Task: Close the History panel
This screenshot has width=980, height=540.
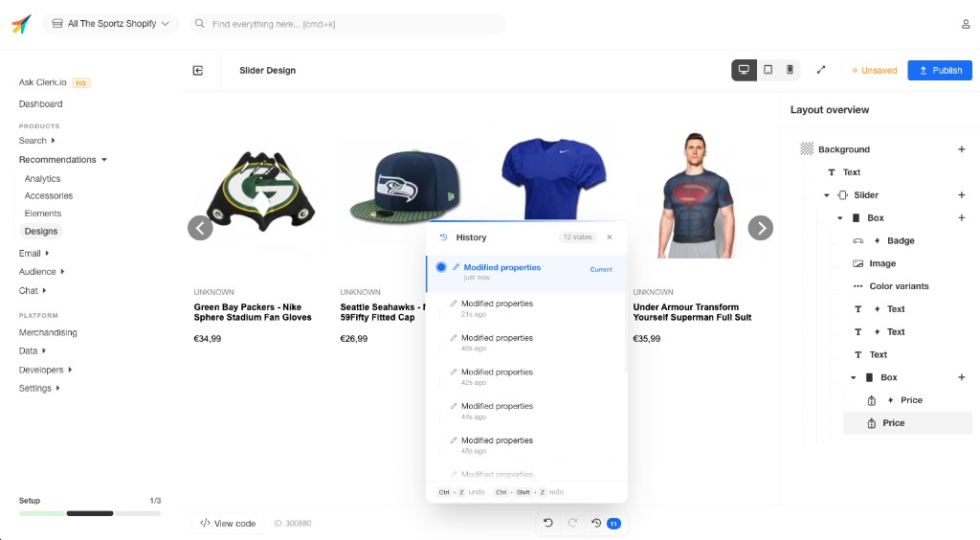Action: click(610, 237)
